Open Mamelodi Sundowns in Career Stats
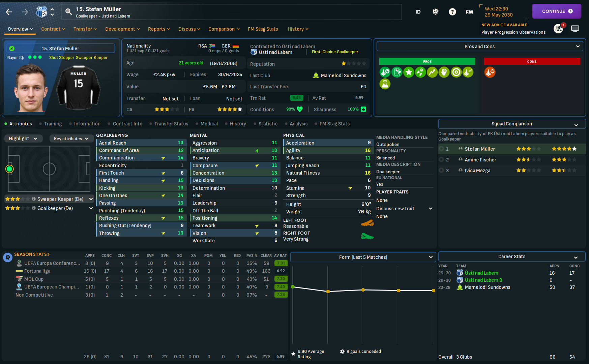This screenshot has width=589, height=364. pyautogui.click(x=488, y=287)
